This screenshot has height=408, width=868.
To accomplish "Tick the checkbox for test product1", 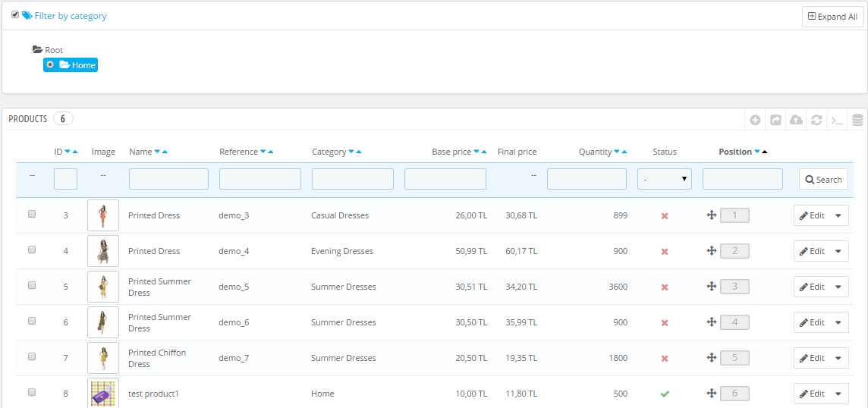I will pyautogui.click(x=32, y=392).
